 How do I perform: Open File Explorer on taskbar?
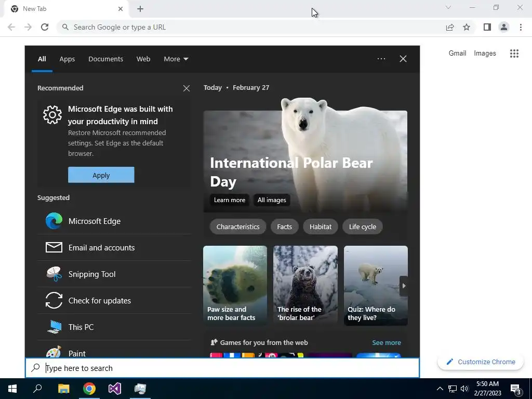point(63,389)
